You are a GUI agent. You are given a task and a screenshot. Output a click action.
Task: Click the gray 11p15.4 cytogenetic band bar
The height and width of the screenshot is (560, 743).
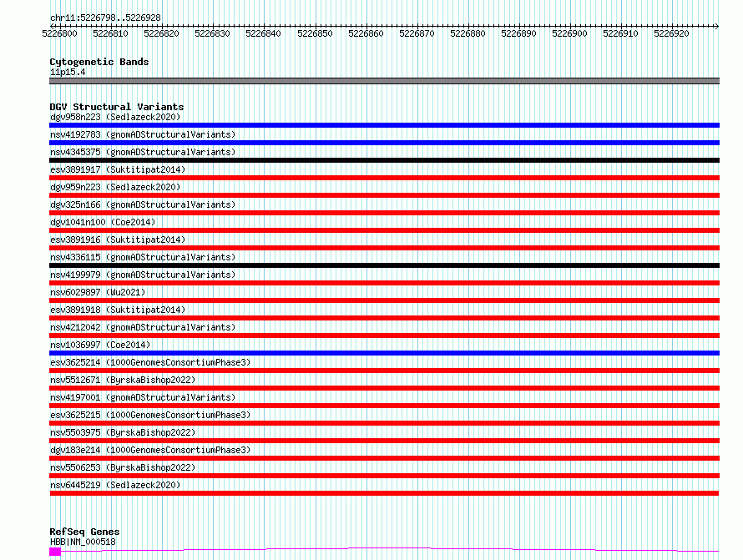(x=384, y=81)
